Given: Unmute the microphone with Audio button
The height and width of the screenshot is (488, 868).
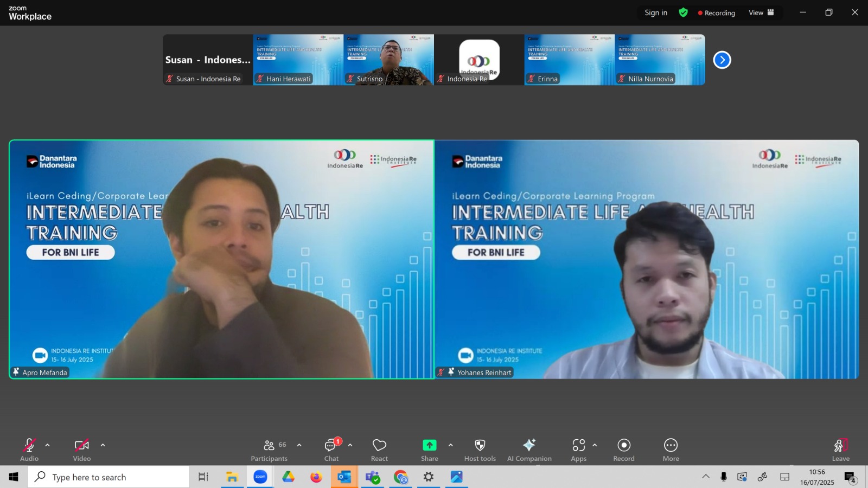Looking at the screenshot, I should pyautogui.click(x=29, y=450).
